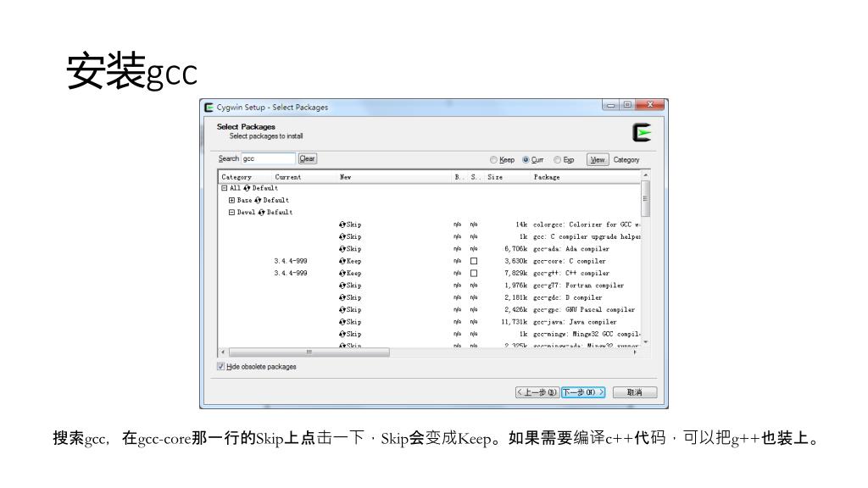Click the Cygwin icon in the title bar

point(209,108)
